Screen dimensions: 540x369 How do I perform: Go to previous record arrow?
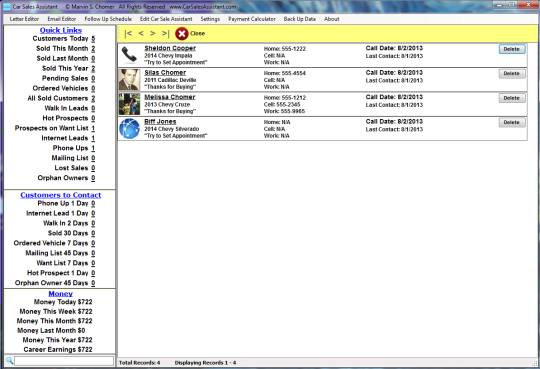point(141,33)
